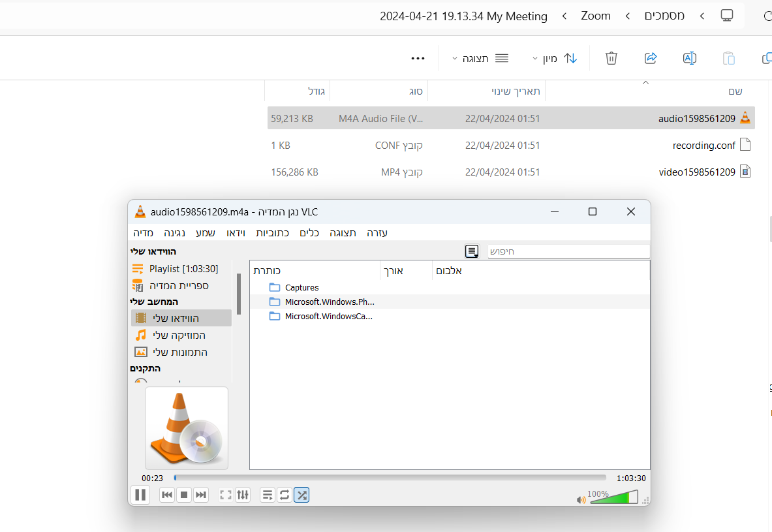Click the VLC cone album art

[187, 428]
